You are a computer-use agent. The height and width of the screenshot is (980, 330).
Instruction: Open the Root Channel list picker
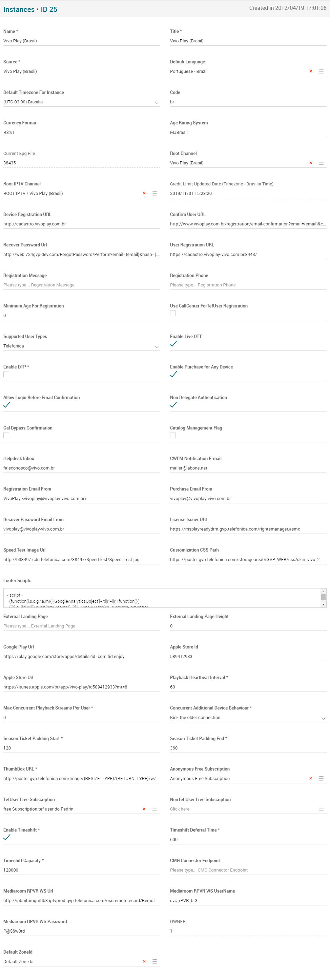pyautogui.click(x=321, y=163)
